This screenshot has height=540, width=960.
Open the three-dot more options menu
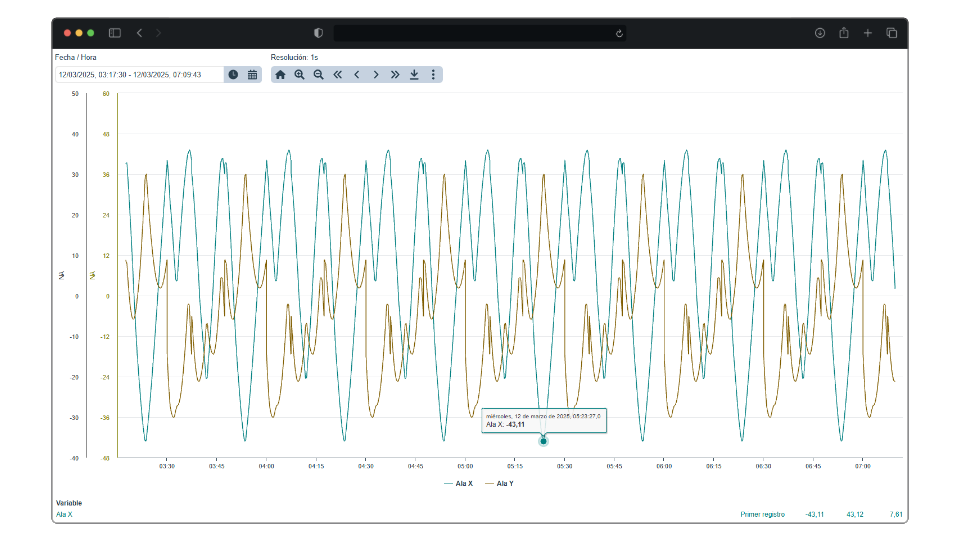click(x=433, y=75)
